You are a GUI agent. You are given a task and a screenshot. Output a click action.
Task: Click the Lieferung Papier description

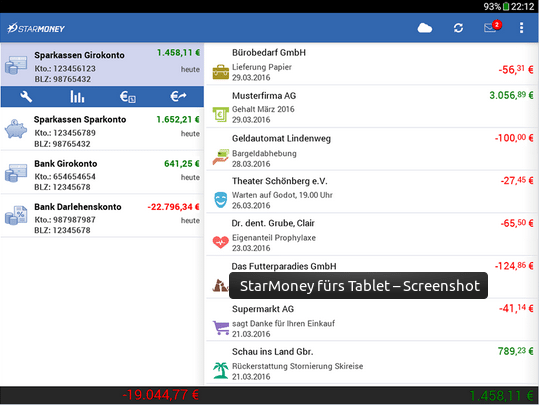tap(262, 67)
